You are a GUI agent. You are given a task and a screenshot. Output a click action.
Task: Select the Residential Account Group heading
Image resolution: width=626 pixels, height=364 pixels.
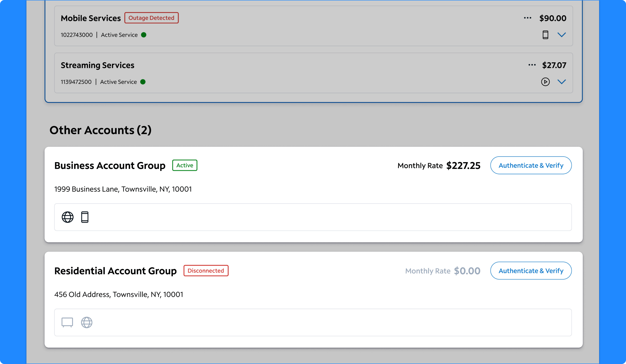coord(116,271)
